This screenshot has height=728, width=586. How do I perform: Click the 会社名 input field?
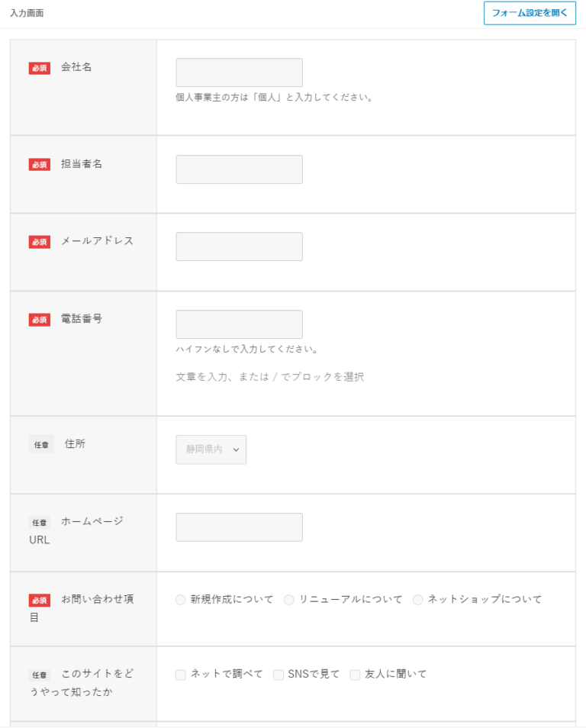click(x=239, y=72)
